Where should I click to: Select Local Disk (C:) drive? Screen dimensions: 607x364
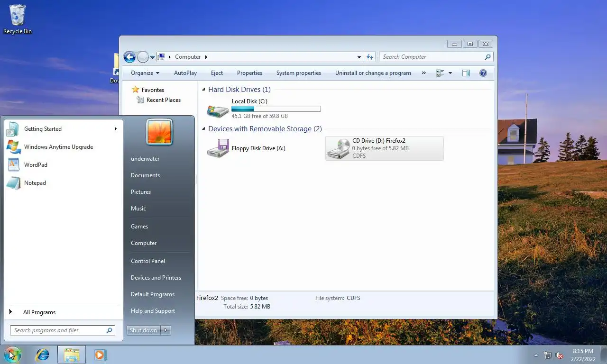click(x=264, y=109)
